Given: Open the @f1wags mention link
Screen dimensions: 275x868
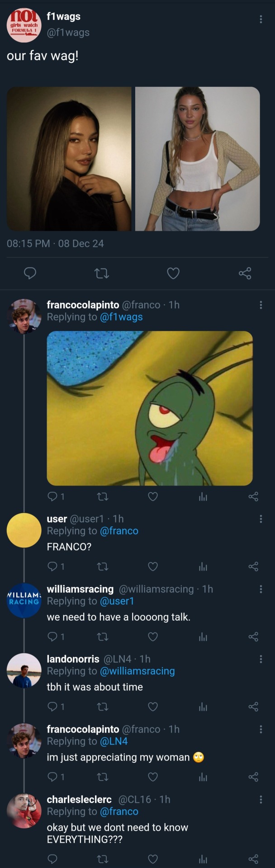Looking at the screenshot, I should (121, 317).
